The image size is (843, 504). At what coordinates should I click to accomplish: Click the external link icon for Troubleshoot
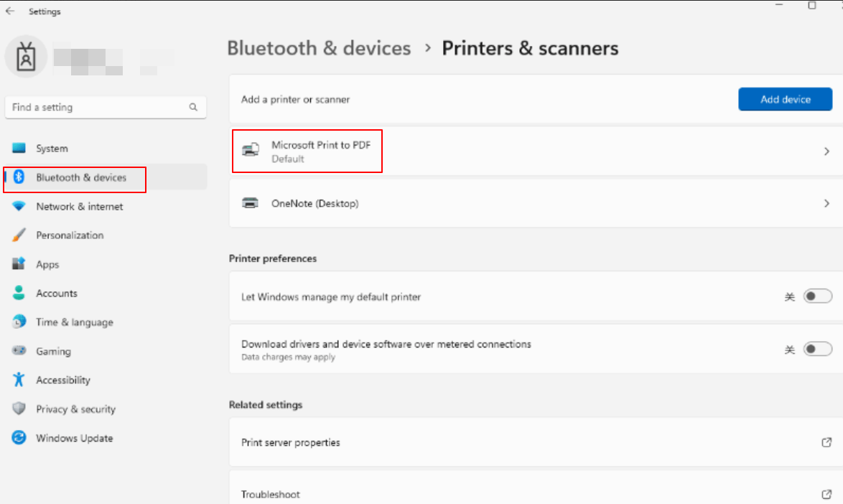tap(826, 494)
